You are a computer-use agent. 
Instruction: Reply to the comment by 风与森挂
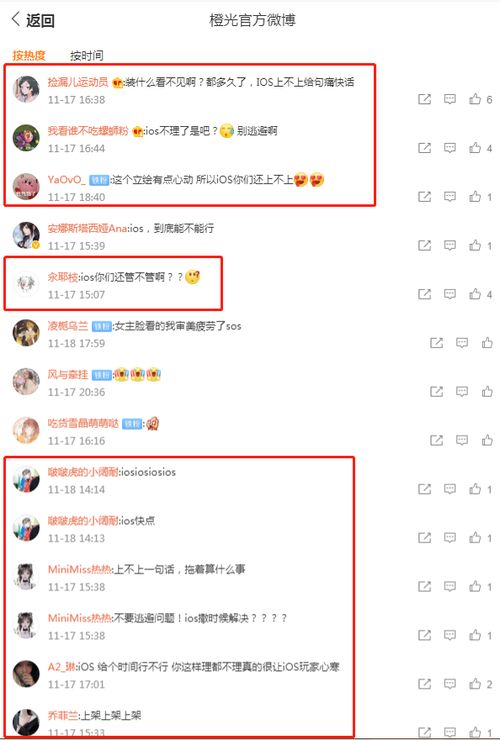point(462,391)
